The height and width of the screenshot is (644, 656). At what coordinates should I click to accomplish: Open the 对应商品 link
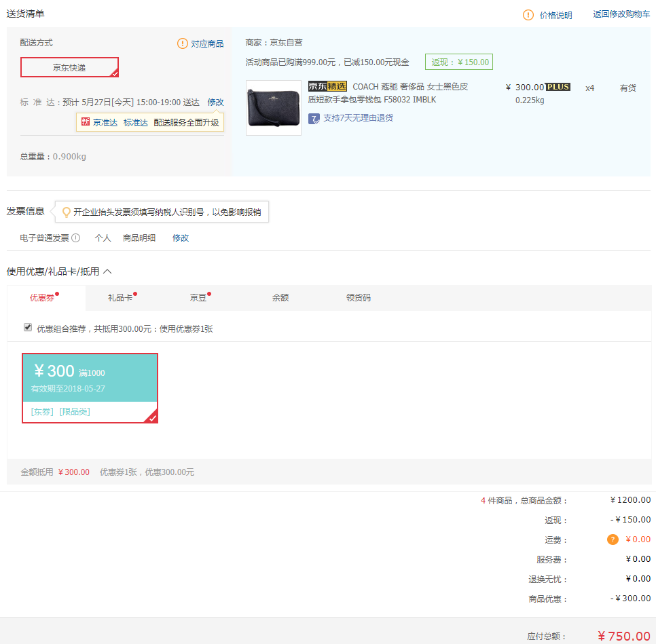207,43
